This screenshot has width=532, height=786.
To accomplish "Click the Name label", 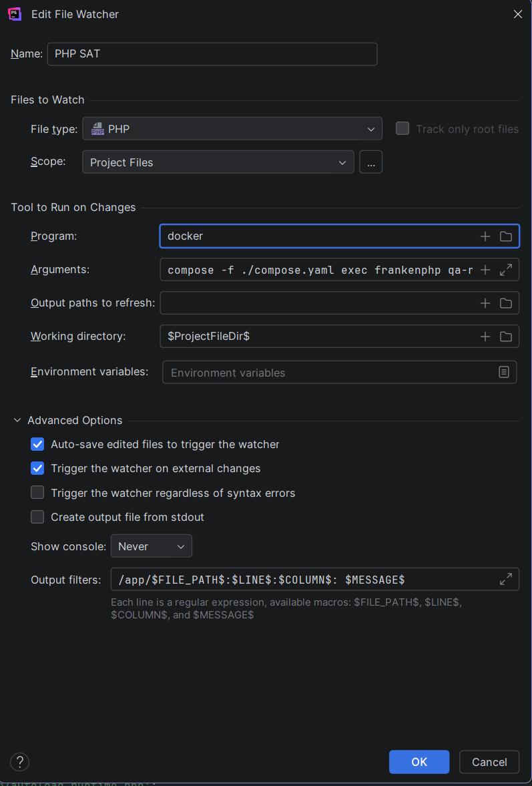I will [x=27, y=54].
